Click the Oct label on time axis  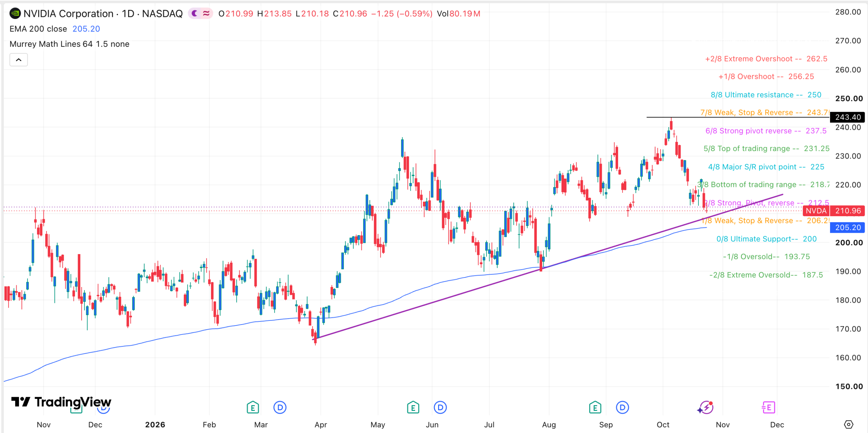pyautogui.click(x=663, y=425)
